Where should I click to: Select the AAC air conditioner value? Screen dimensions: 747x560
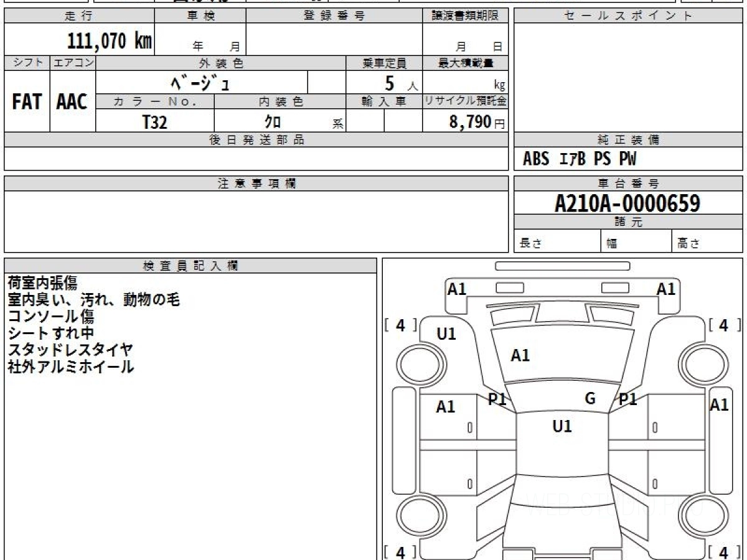[72, 102]
